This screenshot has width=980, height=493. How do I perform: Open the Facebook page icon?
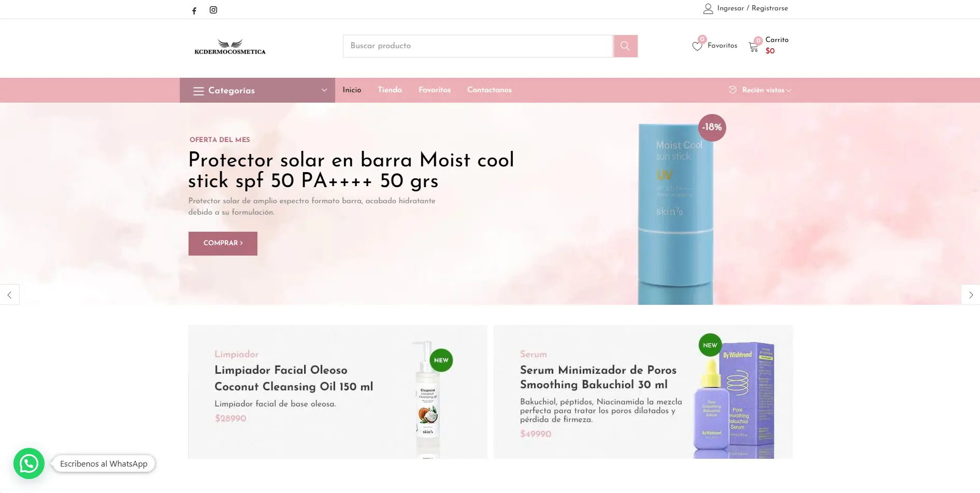pyautogui.click(x=194, y=10)
